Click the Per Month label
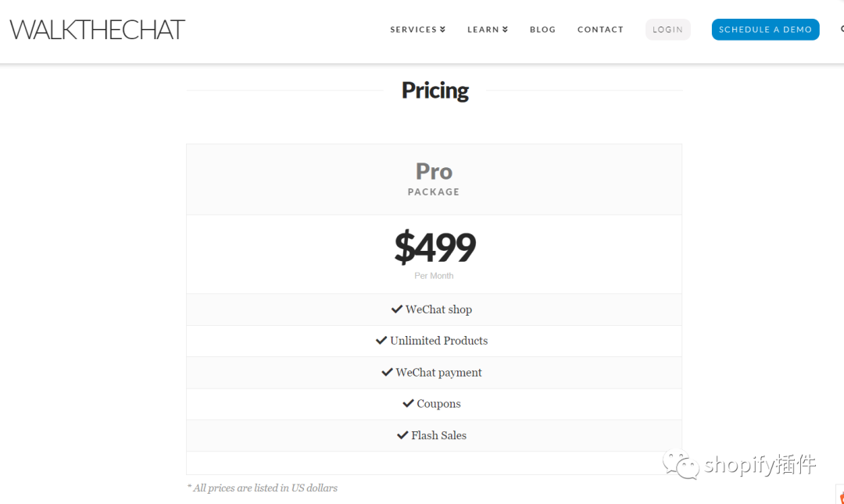This screenshot has width=844, height=504. click(x=434, y=276)
